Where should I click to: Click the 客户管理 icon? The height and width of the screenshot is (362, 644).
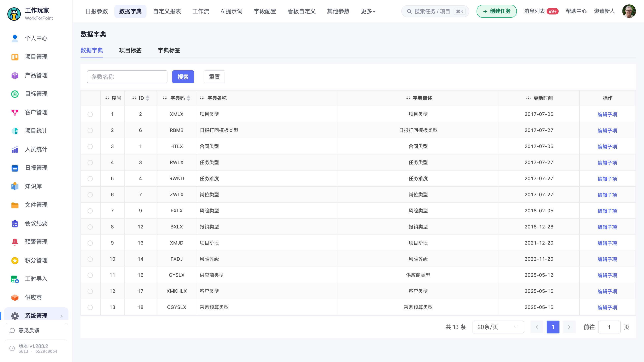click(x=15, y=112)
